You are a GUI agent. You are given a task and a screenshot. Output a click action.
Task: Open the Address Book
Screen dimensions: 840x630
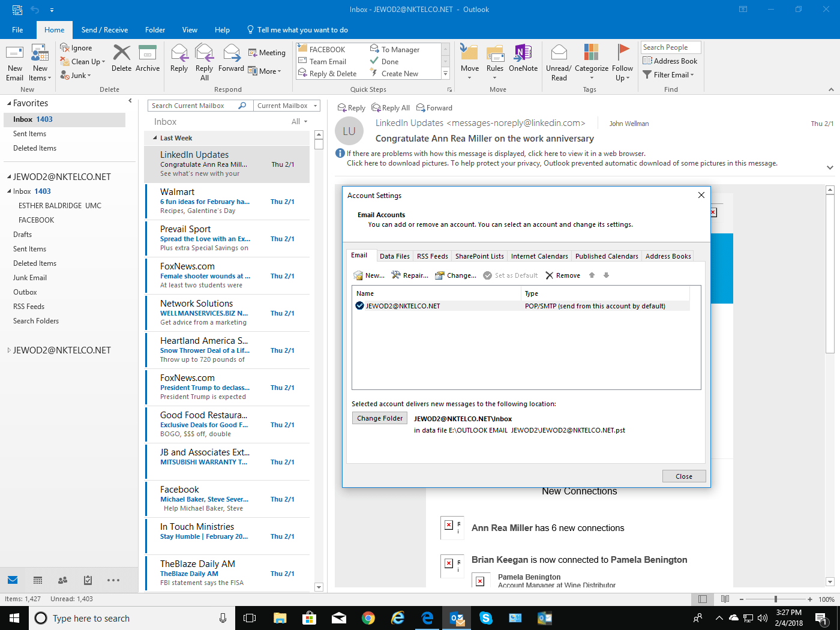click(669, 61)
